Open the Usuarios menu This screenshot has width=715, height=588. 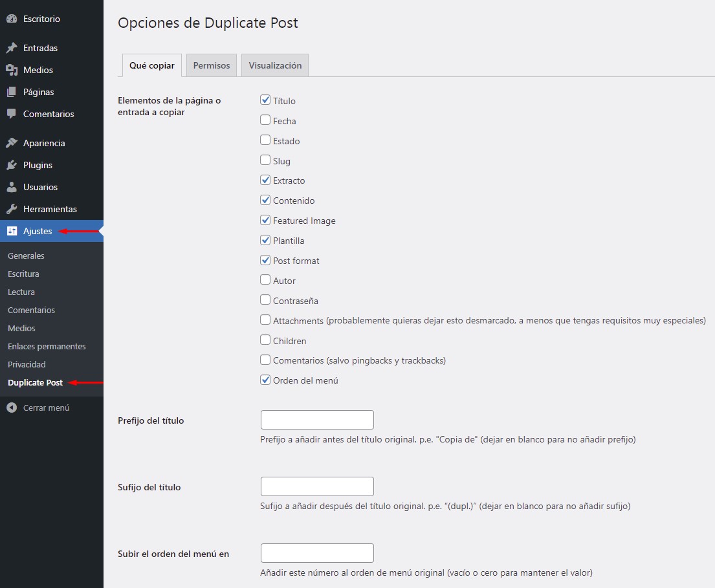point(40,187)
